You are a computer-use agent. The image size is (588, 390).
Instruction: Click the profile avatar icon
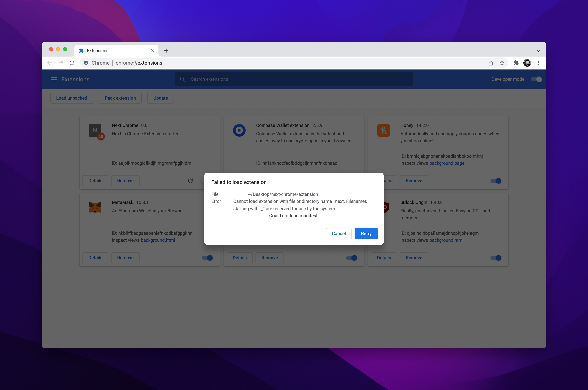point(527,63)
